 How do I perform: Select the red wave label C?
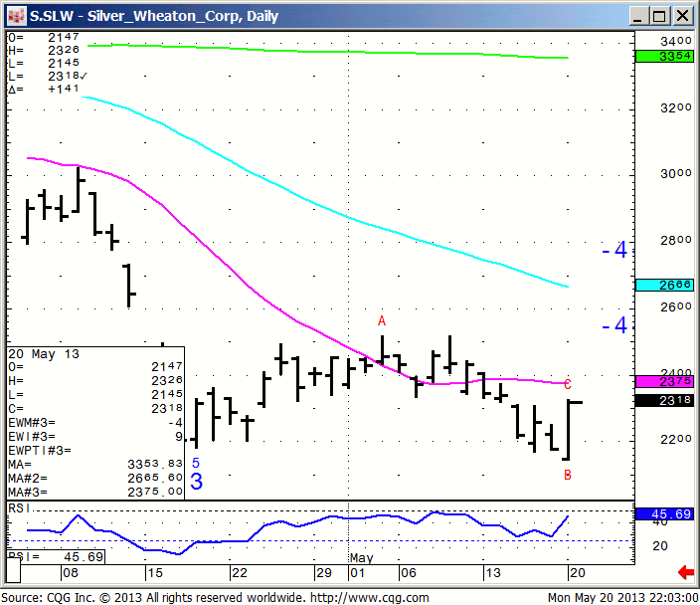click(x=568, y=385)
